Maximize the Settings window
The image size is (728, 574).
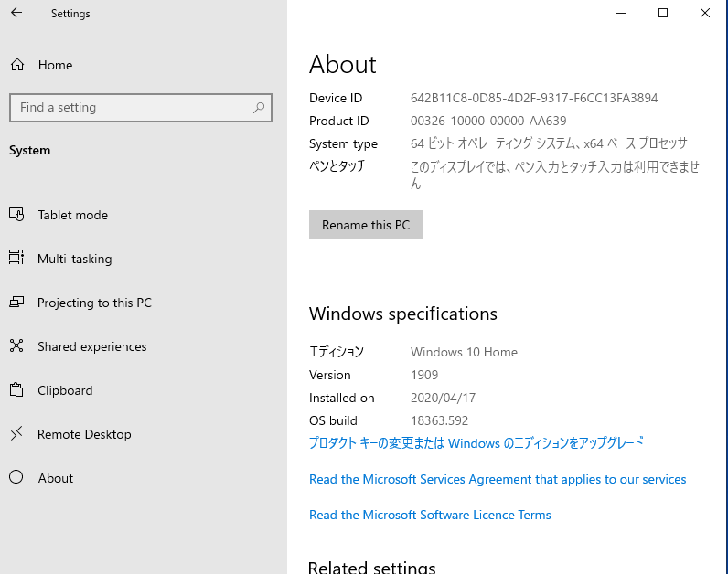coord(663,13)
